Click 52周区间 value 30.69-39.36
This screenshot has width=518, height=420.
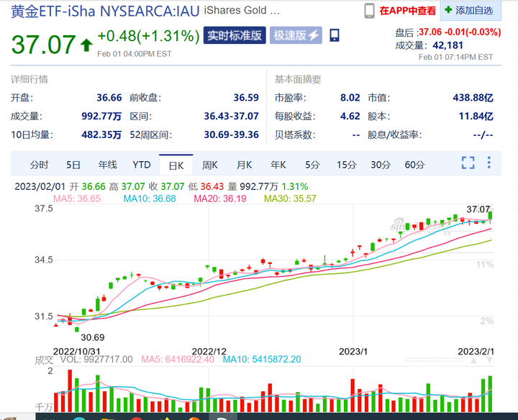(231, 134)
